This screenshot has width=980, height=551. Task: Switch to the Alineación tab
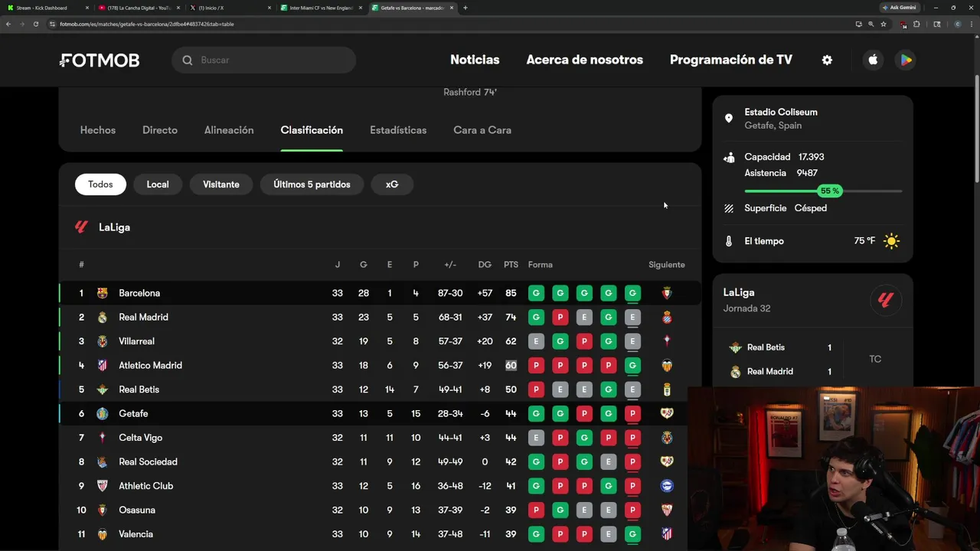point(229,130)
